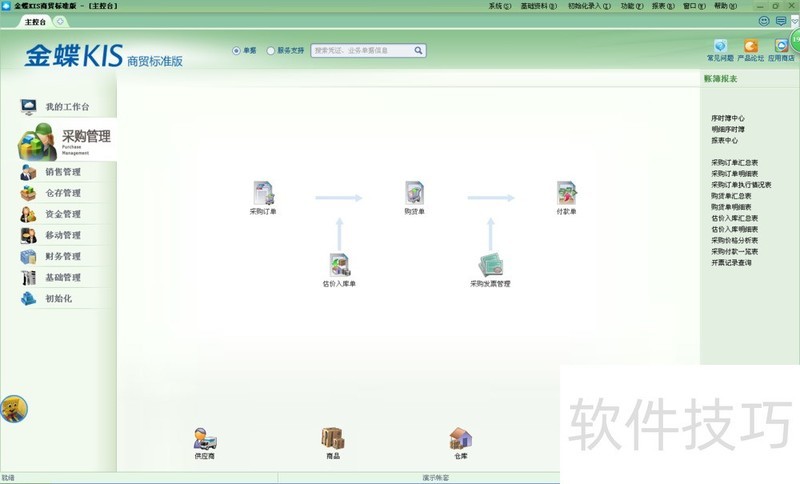Open the 基础资料 menu

tap(539, 6)
